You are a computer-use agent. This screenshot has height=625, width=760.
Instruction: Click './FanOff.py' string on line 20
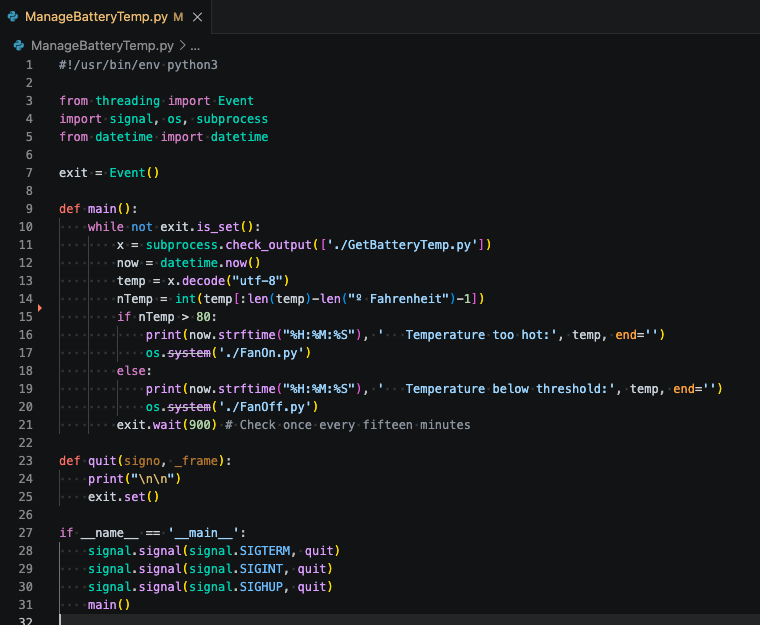coord(265,407)
